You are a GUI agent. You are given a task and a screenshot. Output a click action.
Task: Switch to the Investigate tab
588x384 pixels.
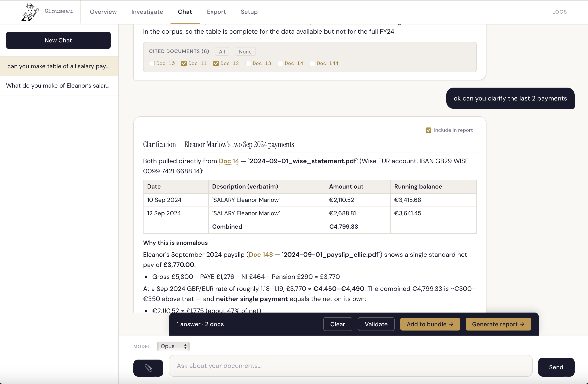tap(147, 12)
